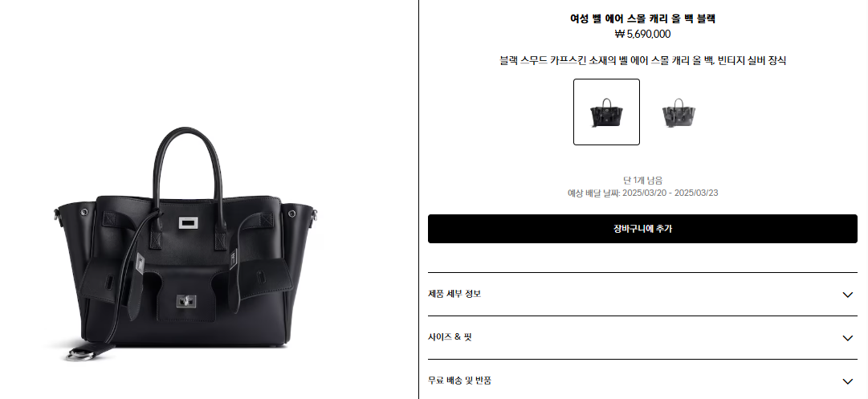The image size is (868, 399).
Task: Click the 예상 배달 날짜 delivery estimate
Action: click(x=642, y=193)
